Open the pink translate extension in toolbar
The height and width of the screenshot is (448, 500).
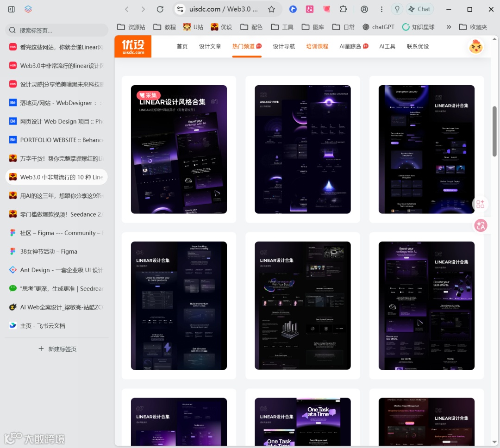pyautogui.click(x=310, y=9)
